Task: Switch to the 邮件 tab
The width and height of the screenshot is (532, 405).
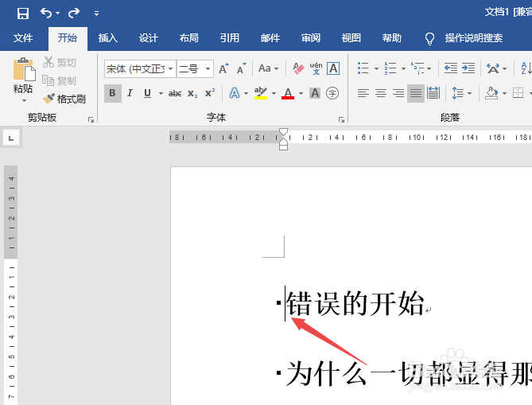Action: click(x=270, y=37)
